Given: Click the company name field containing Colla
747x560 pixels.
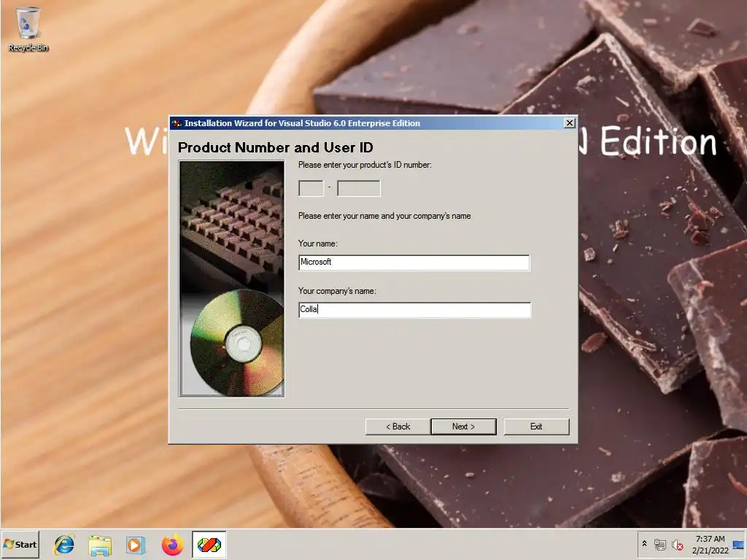Looking at the screenshot, I should coord(414,309).
